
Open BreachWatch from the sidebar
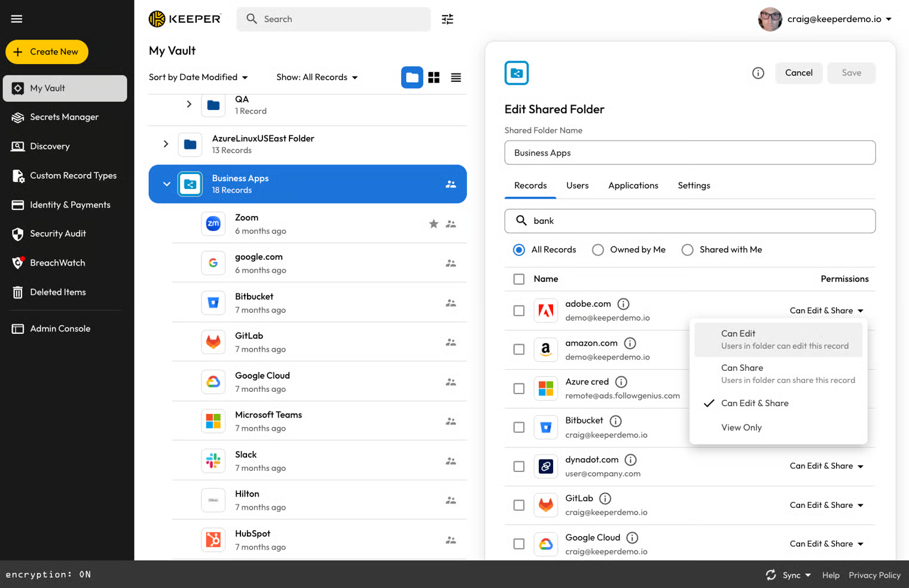coord(57,263)
